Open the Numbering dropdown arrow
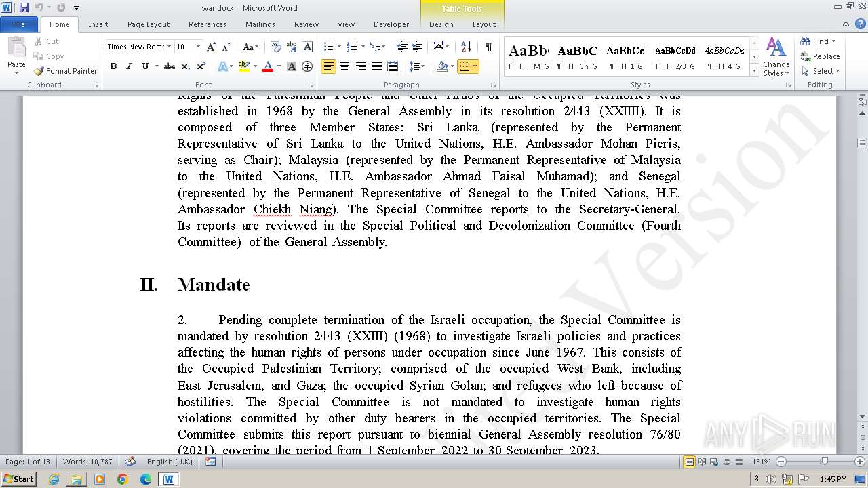 [x=363, y=47]
